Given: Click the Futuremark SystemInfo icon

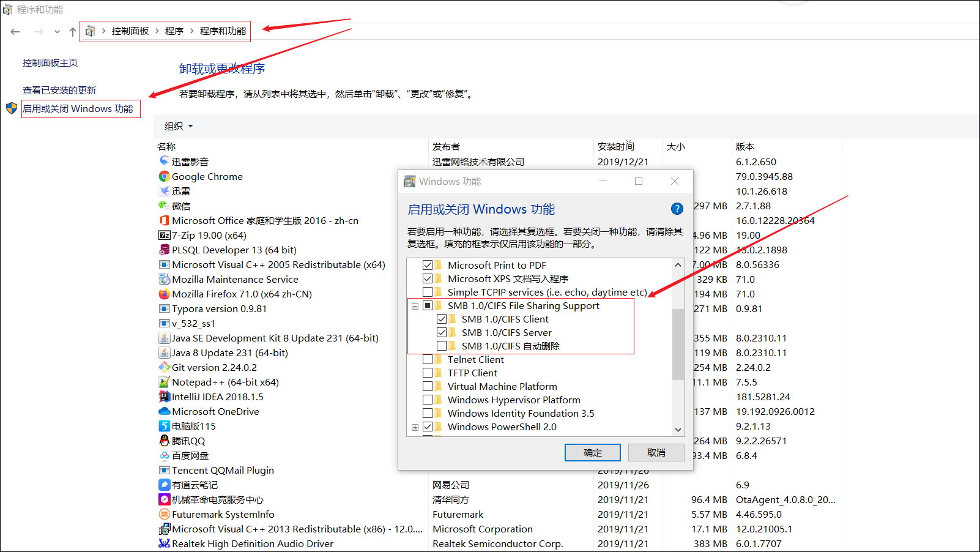Looking at the screenshot, I should [x=164, y=514].
